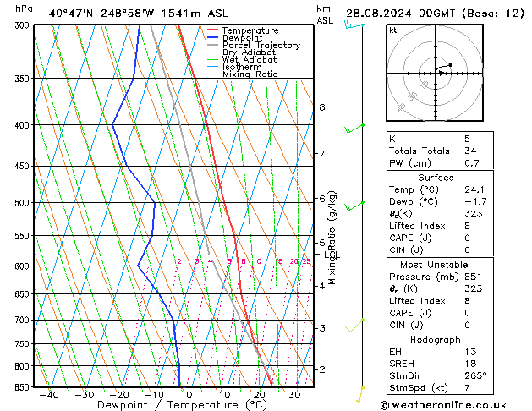Click the 850 hPa pressure label
Screen dimensions: 532x411
24,387
